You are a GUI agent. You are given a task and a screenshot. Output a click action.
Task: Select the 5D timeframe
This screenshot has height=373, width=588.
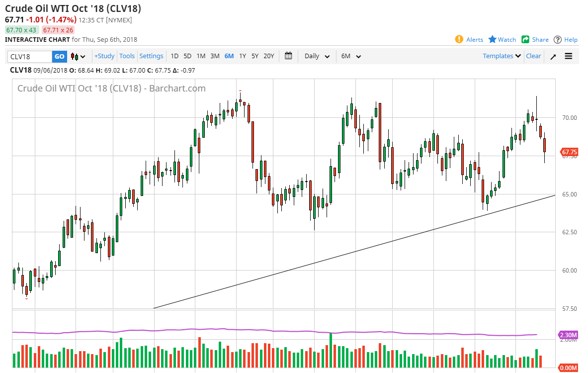(187, 56)
